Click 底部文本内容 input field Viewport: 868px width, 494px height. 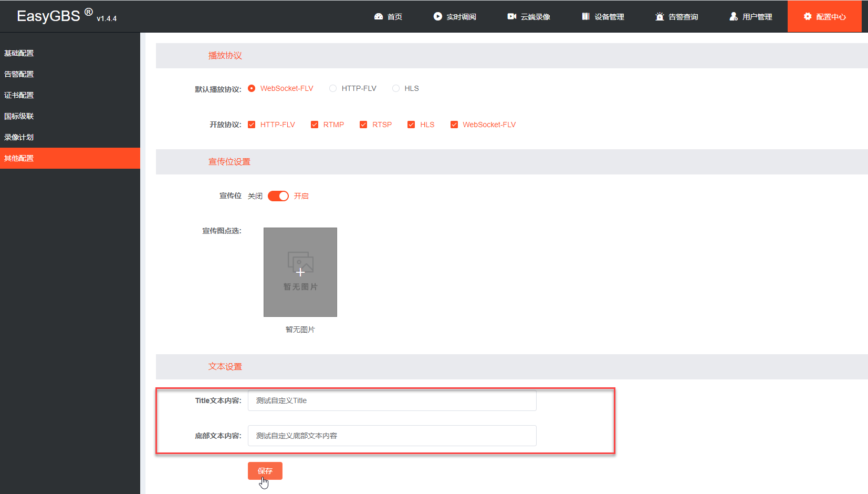(392, 436)
